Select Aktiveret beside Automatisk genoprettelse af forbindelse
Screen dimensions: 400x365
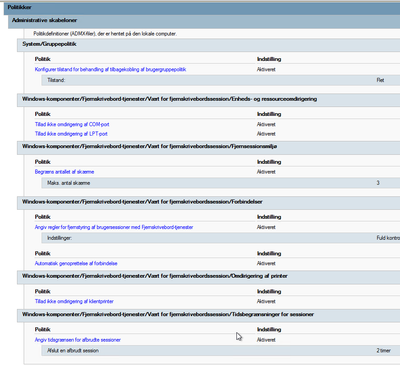(x=266, y=263)
